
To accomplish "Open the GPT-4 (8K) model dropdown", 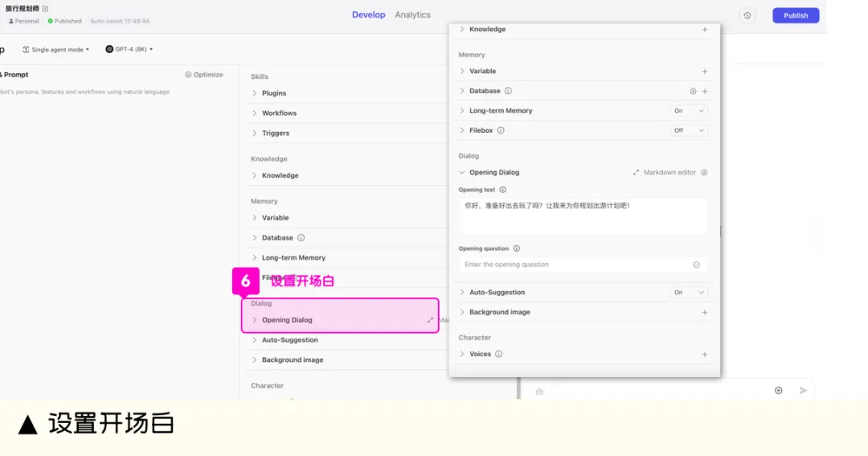I will click(x=129, y=49).
